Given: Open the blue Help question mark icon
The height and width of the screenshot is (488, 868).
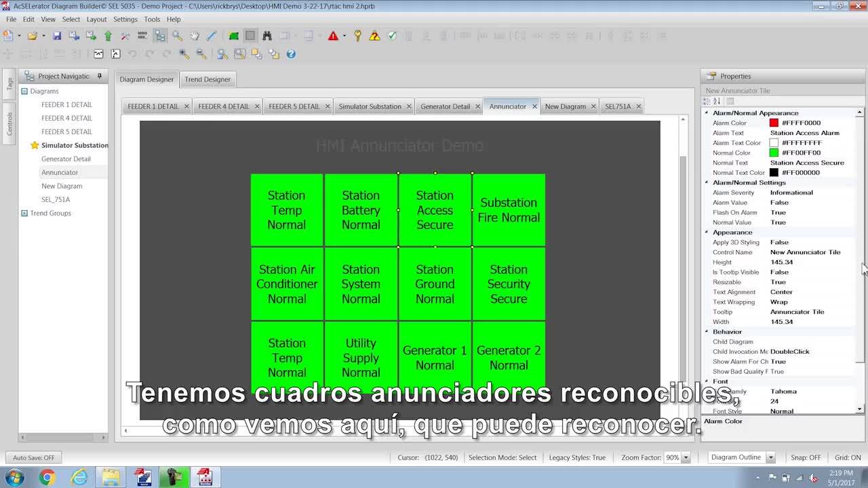Looking at the screenshot, I should point(291,54).
